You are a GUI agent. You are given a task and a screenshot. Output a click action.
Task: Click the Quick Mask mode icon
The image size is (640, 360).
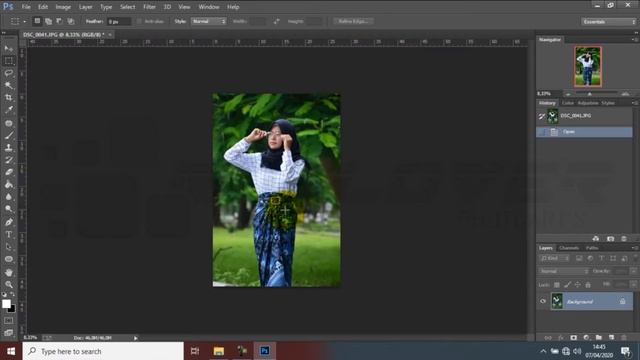(9, 321)
